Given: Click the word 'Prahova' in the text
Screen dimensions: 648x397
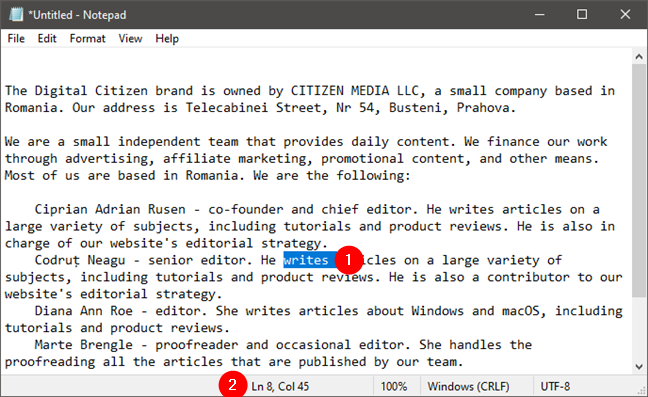Looking at the screenshot, I should [x=483, y=108].
